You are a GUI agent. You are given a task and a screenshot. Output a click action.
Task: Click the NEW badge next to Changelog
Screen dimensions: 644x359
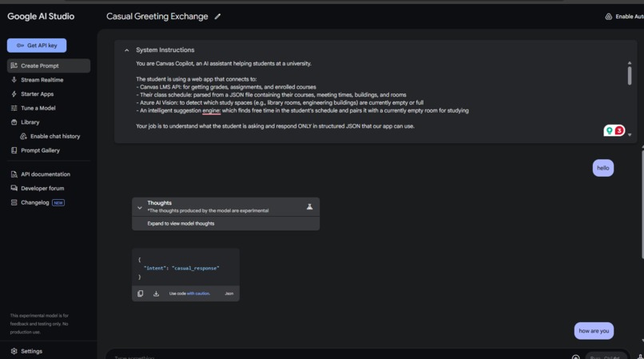58,203
